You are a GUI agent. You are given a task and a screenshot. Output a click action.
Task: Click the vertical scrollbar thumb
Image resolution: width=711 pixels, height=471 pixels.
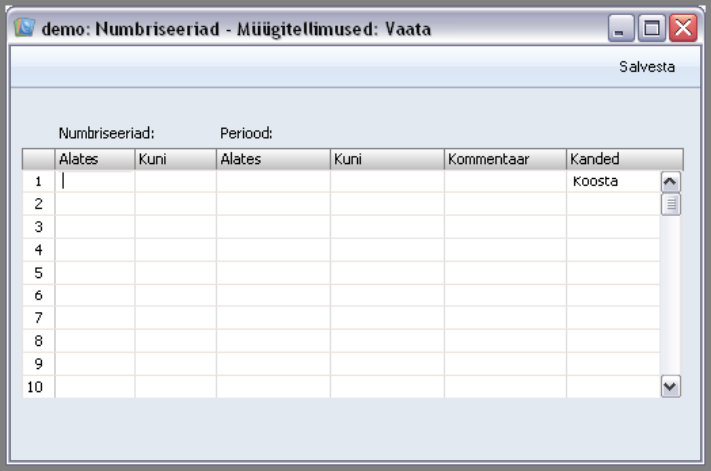671,204
